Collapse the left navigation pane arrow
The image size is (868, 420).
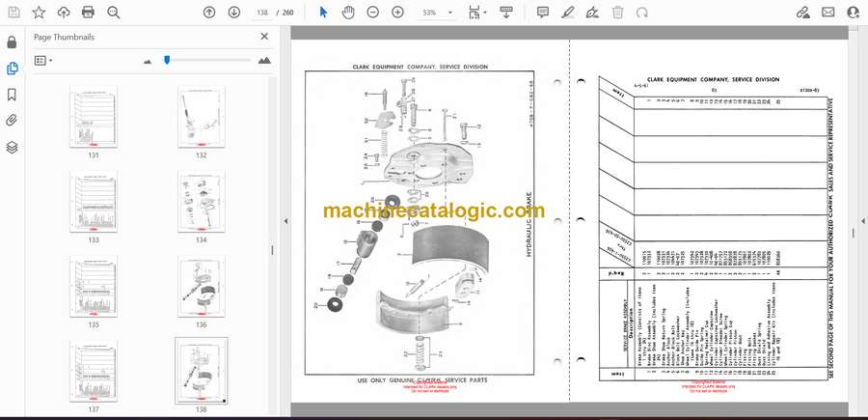point(285,221)
